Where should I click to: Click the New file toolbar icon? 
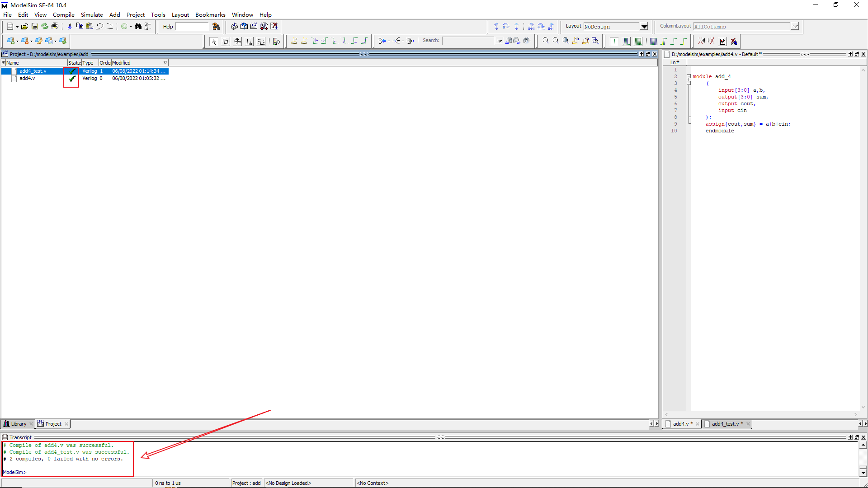click(10, 27)
